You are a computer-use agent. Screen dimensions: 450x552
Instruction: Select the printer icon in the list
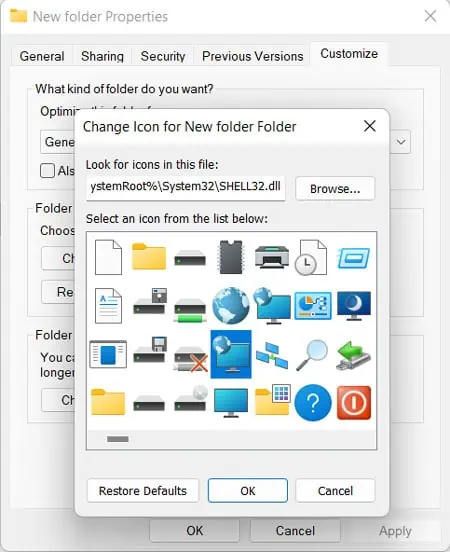(271, 257)
